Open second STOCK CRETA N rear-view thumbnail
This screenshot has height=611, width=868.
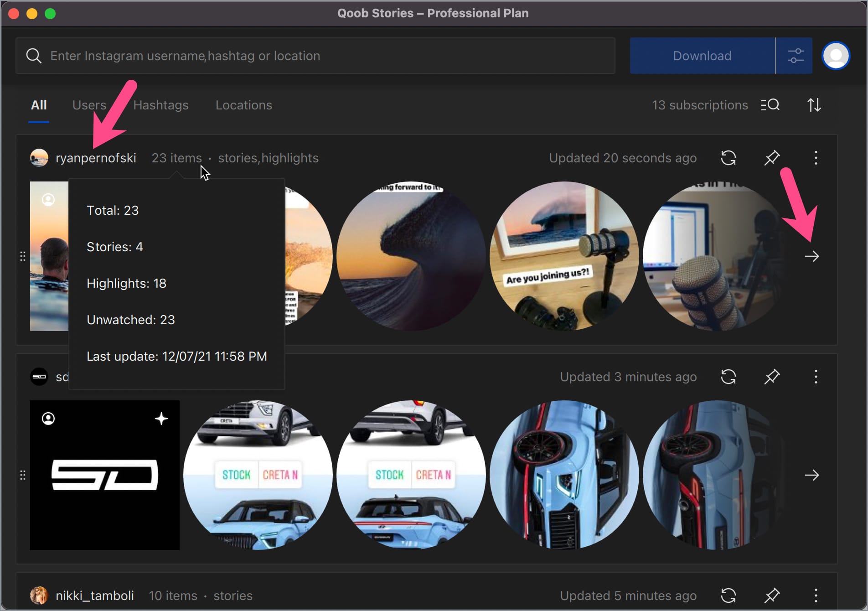pyautogui.click(x=411, y=475)
